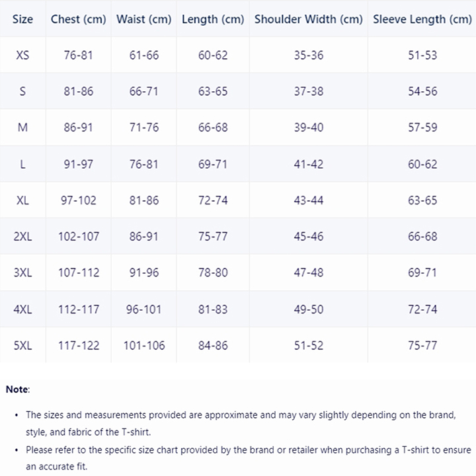476x476 pixels.
Task: Select the Waist (cm) header cell
Action: coord(143,19)
